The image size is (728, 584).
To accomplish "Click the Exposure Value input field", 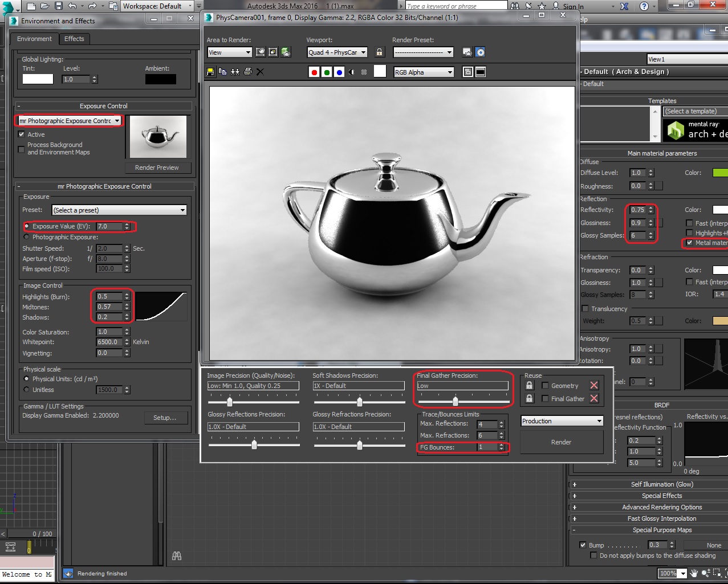I will click(x=111, y=226).
